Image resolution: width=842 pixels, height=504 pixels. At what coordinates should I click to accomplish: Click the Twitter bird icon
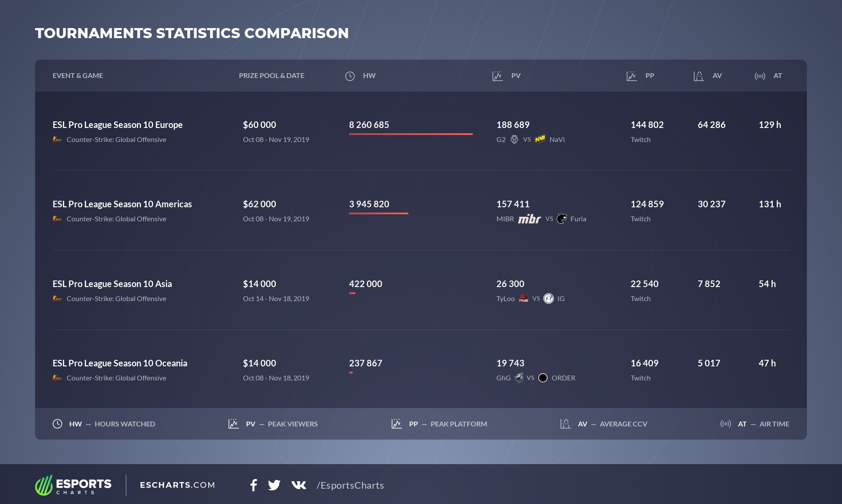(x=274, y=485)
